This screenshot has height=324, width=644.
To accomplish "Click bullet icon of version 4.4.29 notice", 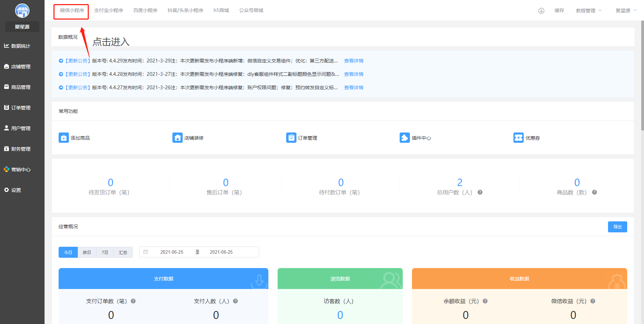I will 61,61.
